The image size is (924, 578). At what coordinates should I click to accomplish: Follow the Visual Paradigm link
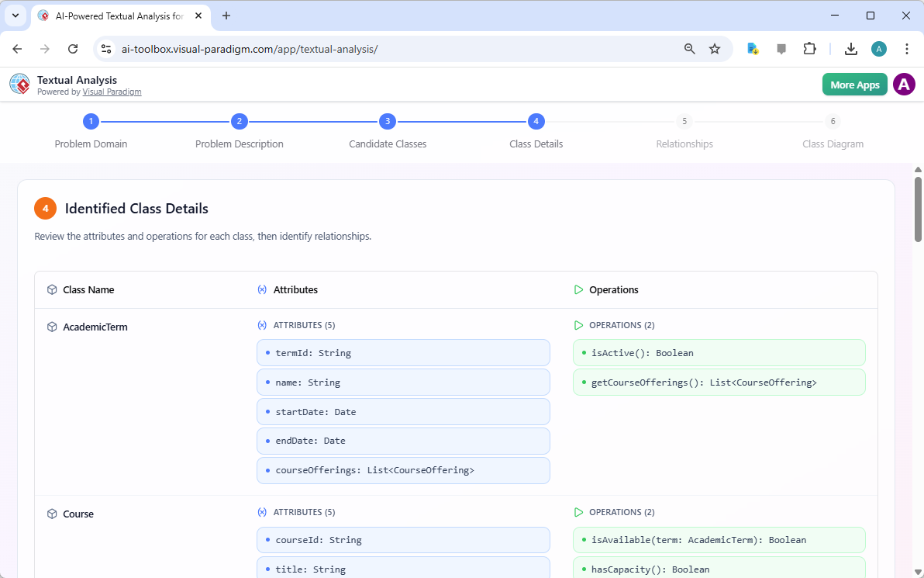click(x=112, y=92)
